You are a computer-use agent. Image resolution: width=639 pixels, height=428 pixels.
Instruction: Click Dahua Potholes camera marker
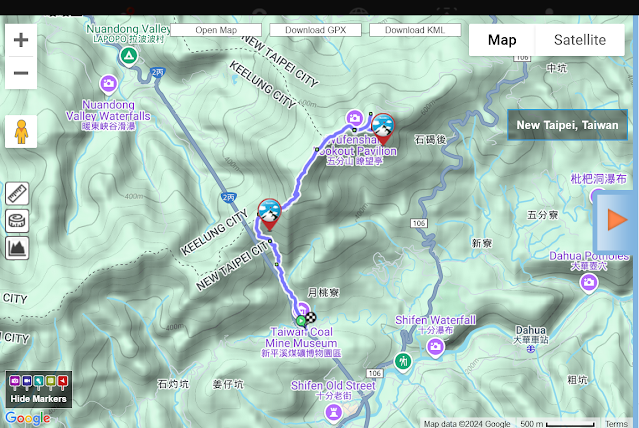[588, 282]
